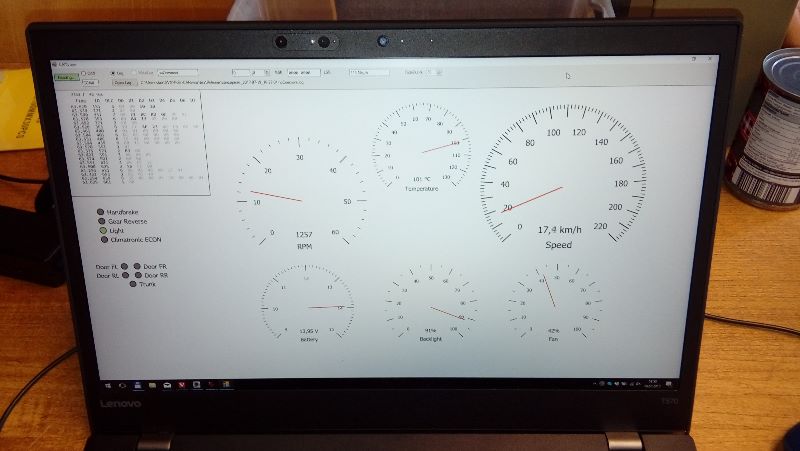The height and width of the screenshot is (451, 800).
Task: Click the Open Log button
Action: (123, 83)
